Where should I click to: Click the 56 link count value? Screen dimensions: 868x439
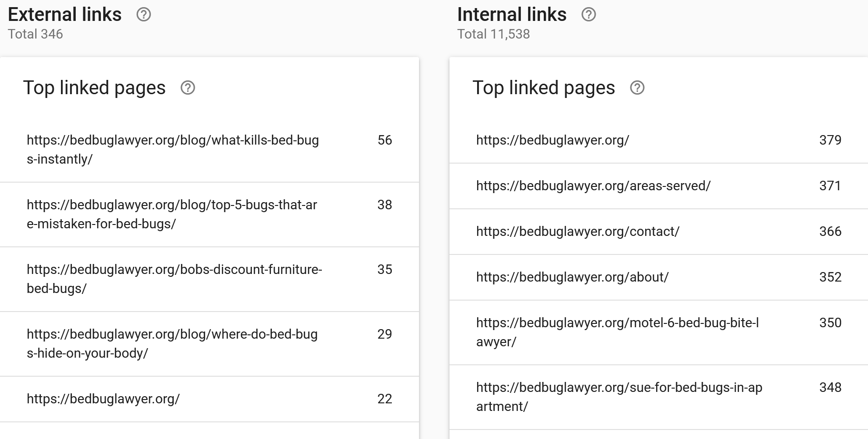tap(385, 140)
